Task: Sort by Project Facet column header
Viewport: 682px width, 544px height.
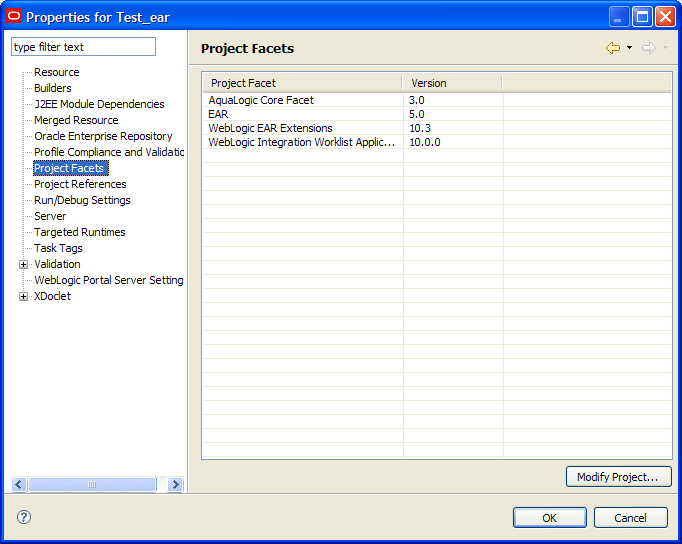Action: (303, 83)
